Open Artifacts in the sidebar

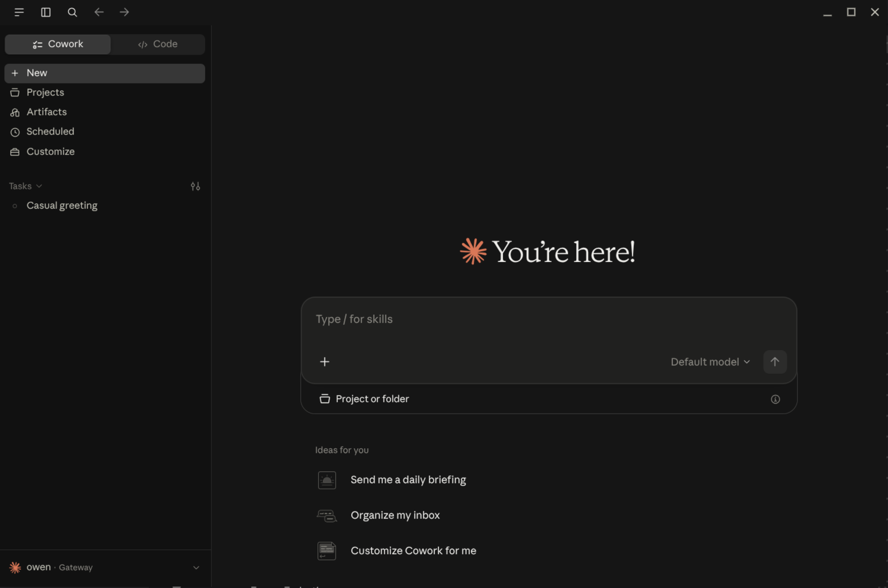point(105,112)
